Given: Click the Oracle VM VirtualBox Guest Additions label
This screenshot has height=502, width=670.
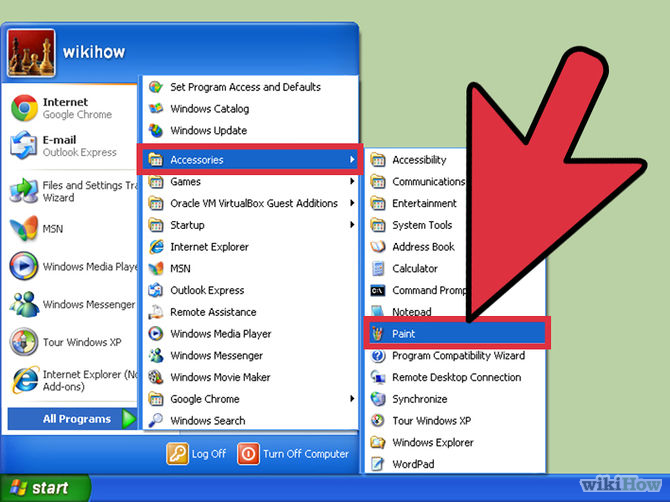Looking at the screenshot, I should coord(254,203).
